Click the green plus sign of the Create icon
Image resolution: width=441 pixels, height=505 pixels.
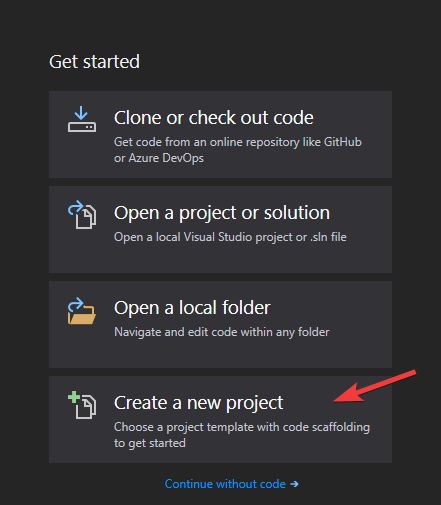point(74,397)
